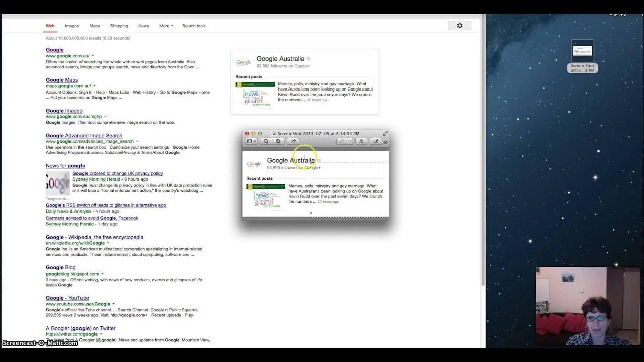
Task: Open the first "Google" search result
Action: (x=55, y=50)
